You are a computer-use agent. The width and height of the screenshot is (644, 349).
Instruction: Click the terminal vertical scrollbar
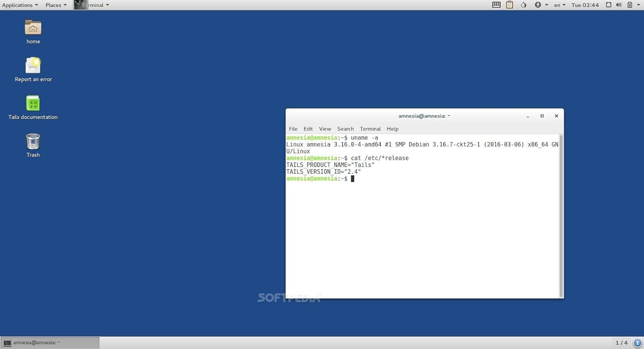[561, 215]
